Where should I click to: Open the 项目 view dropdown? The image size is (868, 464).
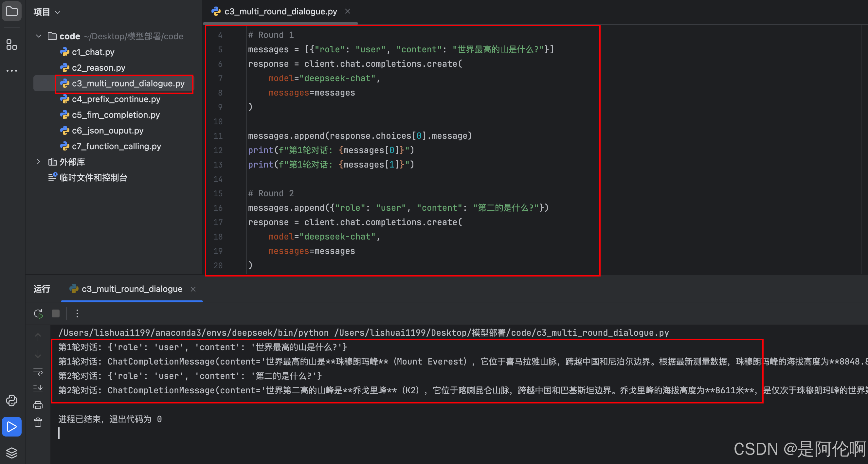[x=47, y=12]
